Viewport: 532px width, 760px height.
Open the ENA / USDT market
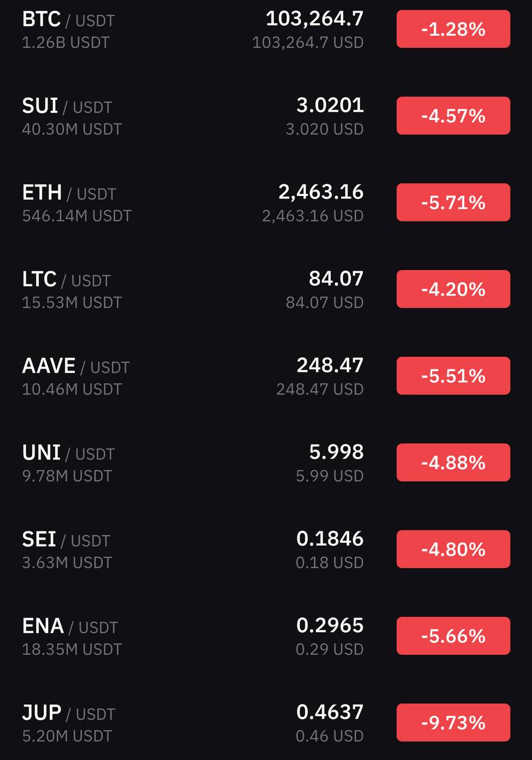266,636
